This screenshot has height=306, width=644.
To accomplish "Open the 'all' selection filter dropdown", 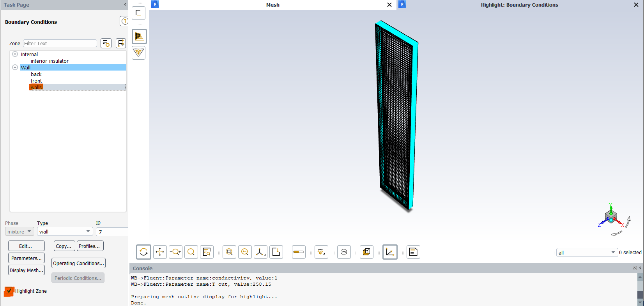I will pyautogui.click(x=587, y=253).
